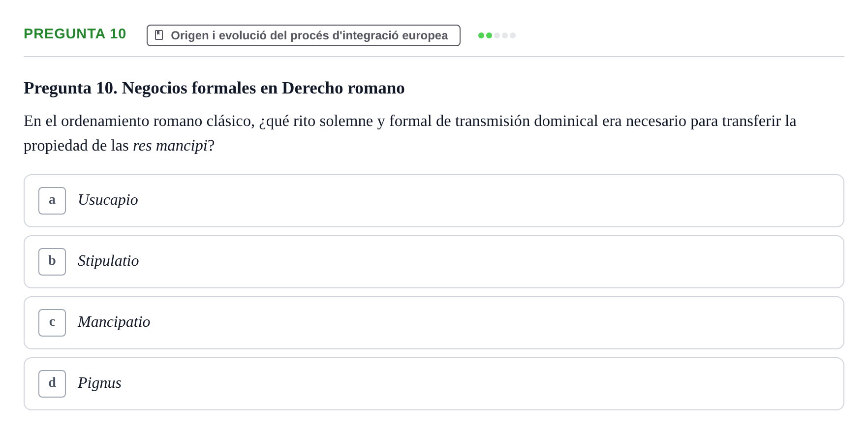868x434 pixels.
Task: Open the 'Origen i evolució del procés' topic tag
Action: [x=304, y=35]
